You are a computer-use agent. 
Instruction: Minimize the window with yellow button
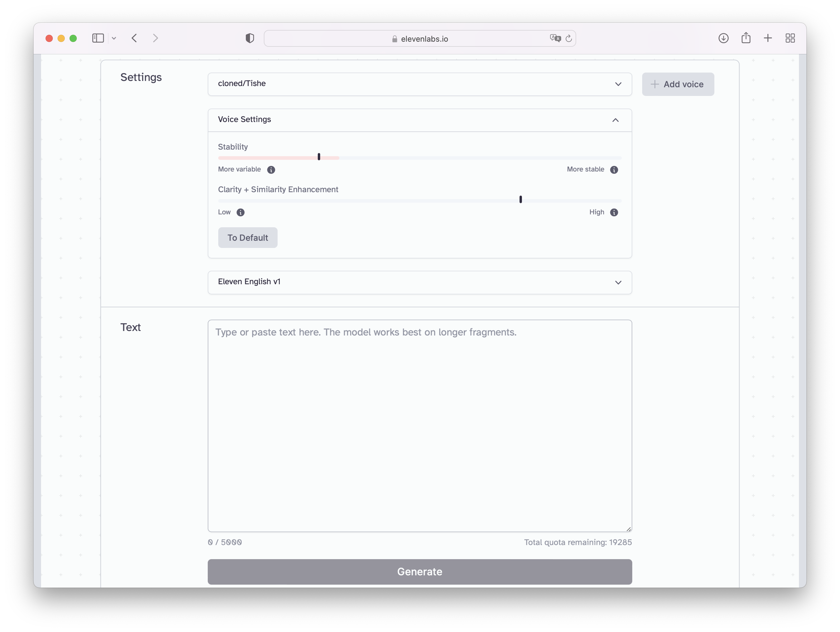point(61,38)
